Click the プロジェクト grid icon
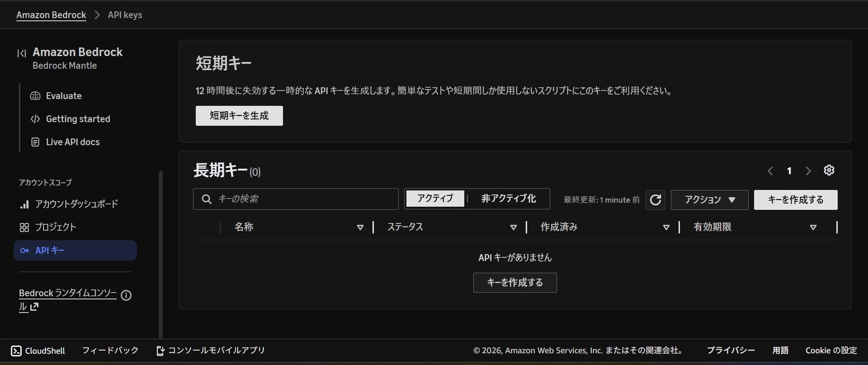The height and width of the screenshot is (365, 868). click(24, 228)
